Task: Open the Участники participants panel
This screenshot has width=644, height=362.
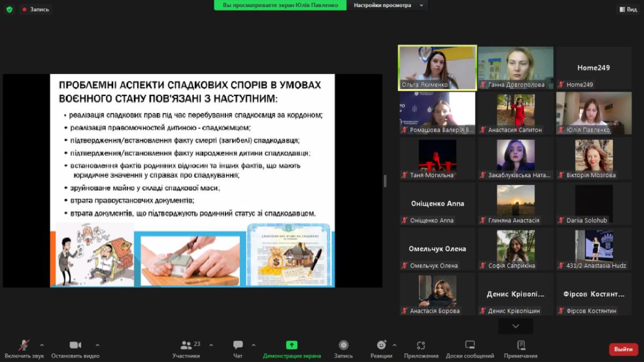Action: tap(186, 349)
